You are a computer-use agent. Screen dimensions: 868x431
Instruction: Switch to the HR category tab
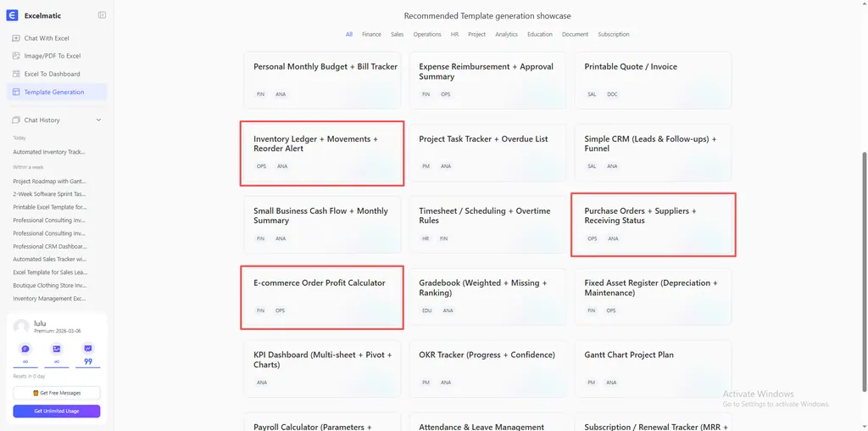coord(454,35)
